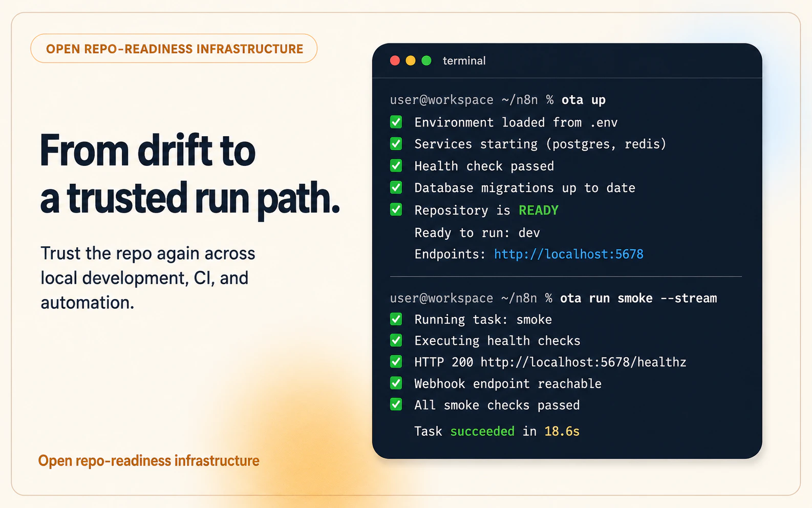Image resolution: width=812 pixels, height=508 pixels.
Task: Click the checkmark next to 'Database migrations up to date'
Action: pos(396,187)
